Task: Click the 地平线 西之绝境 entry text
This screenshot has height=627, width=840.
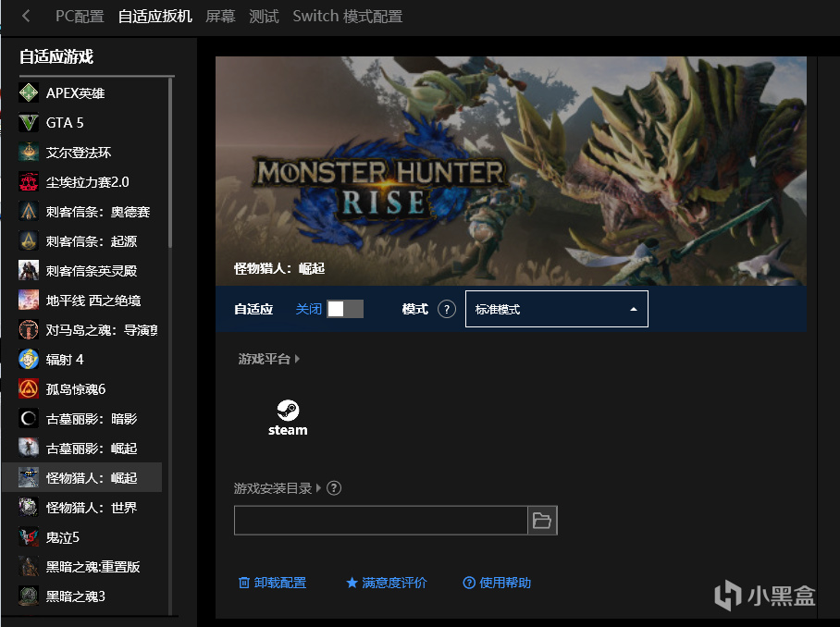Action: click(93, 301)
